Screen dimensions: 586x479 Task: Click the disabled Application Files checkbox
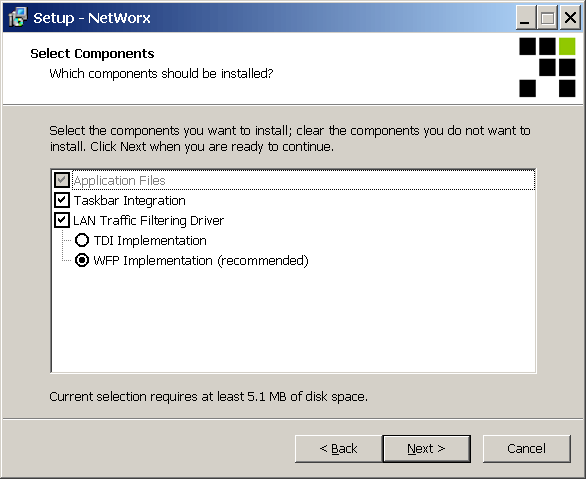point(62,180)
